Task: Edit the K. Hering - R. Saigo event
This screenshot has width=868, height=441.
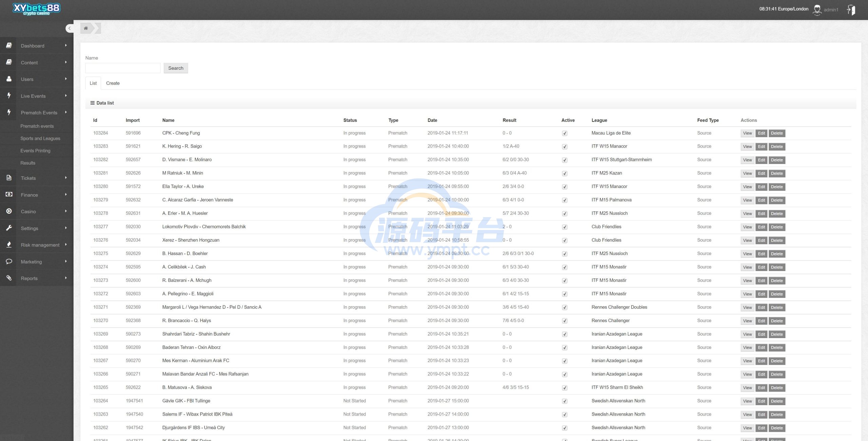Action: (761, 147)
